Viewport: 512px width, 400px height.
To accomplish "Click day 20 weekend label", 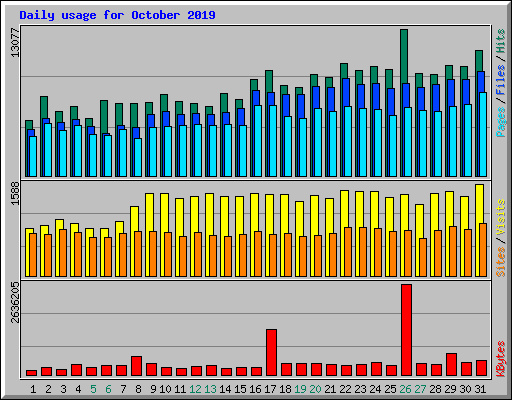I will pyautogui.click(x=315, y=389).
